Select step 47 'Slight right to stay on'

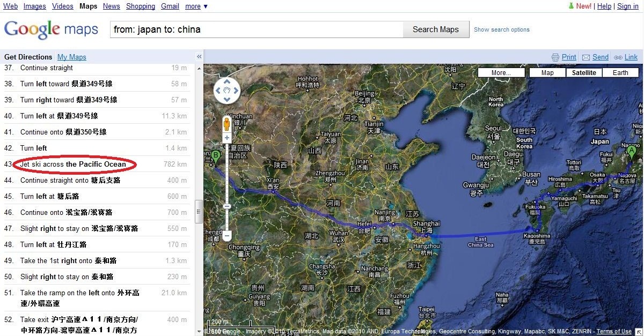[96, 229]
